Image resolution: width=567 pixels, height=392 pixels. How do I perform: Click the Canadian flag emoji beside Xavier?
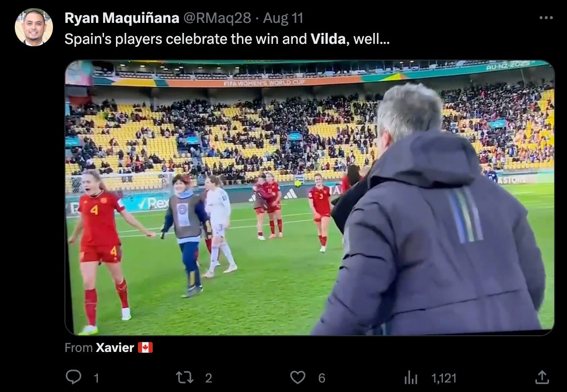coord(146,348)
